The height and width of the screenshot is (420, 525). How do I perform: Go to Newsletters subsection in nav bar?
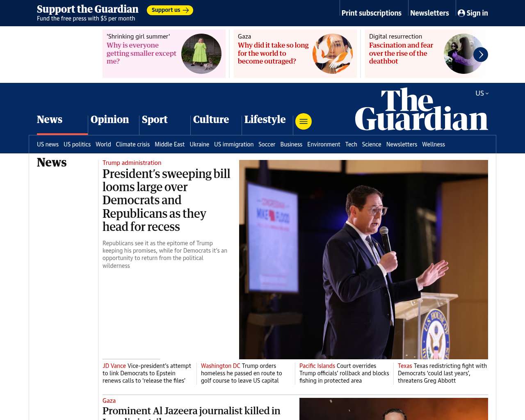coord(402,144)
